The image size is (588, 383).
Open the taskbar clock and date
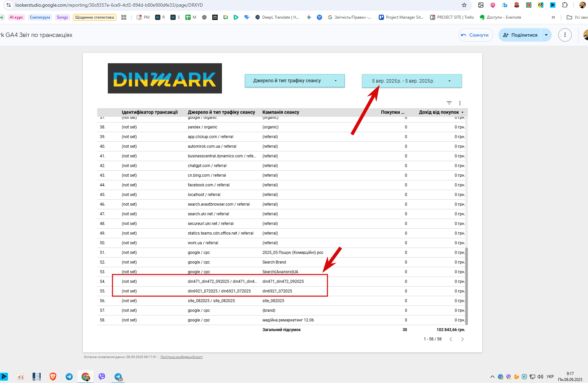tap(570, 377)
